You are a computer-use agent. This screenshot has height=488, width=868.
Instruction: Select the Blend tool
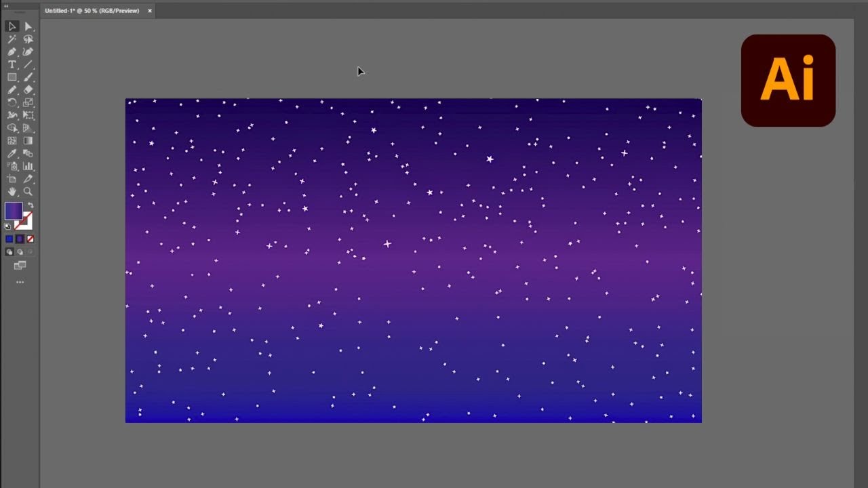28,153
